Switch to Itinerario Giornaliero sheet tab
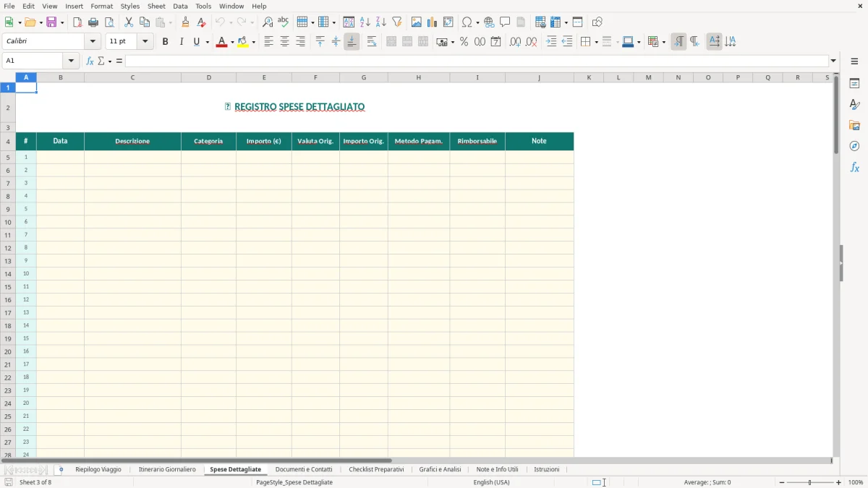 (x=167, y=469)
